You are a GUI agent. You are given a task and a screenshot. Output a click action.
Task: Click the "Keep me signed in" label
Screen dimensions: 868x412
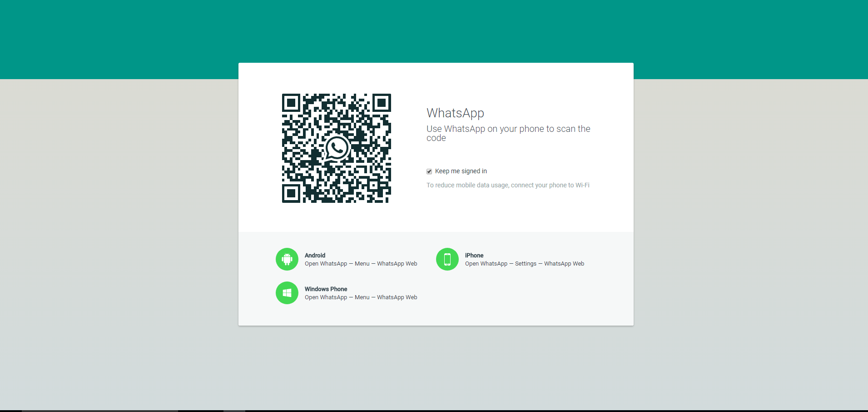pos(461,171)
